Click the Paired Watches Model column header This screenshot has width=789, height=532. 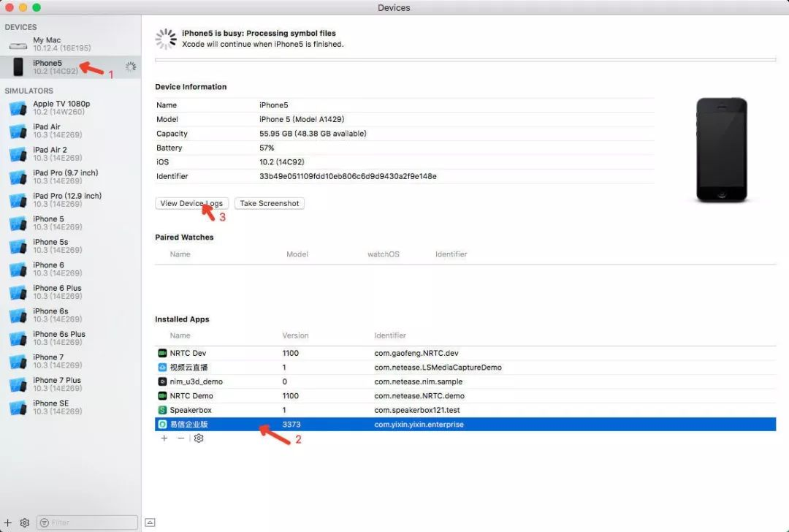[x=297, y=254]
